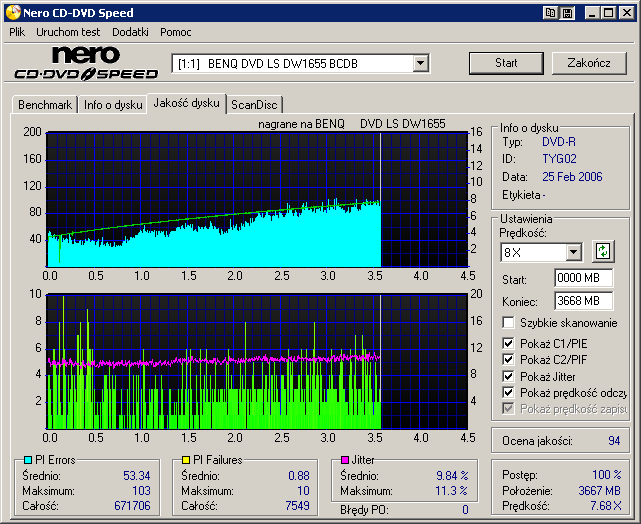The height and width of the screenshot is (524, 641).
Task: Click the date value 25 Feb 2006
Action: point(572,177)
